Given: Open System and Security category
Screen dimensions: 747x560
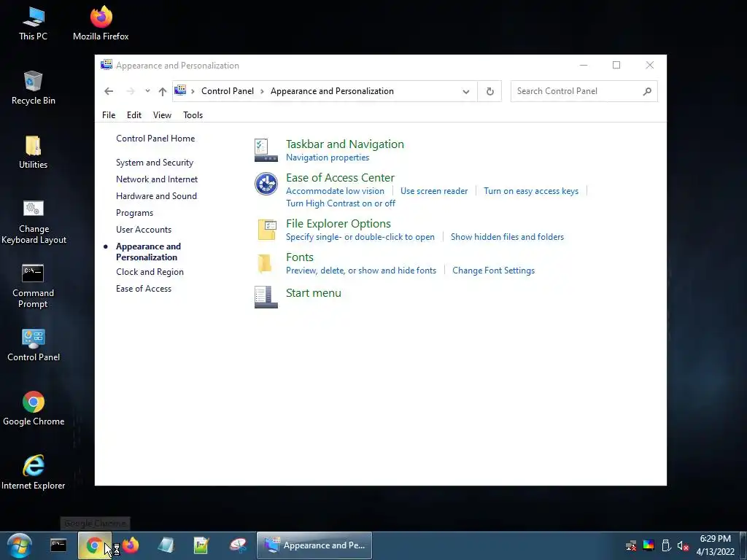Looking at the screenshot, I should [155, 163].
